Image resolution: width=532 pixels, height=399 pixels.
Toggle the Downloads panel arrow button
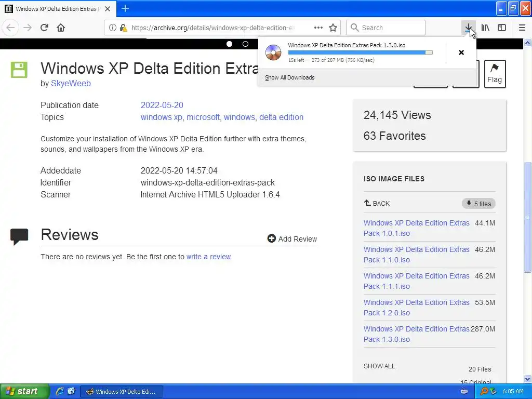(x=468, y=28)
